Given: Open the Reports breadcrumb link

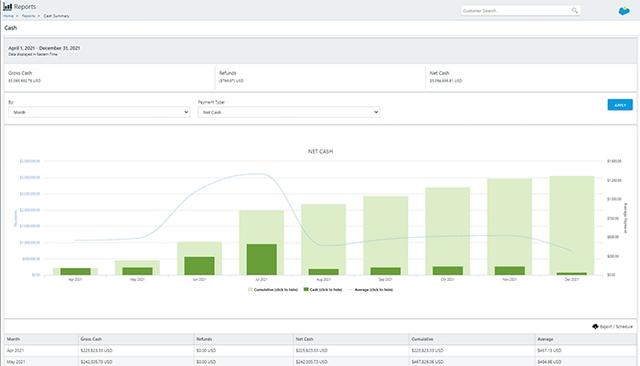Looking at the screenshot, I should tap(29, 16).
